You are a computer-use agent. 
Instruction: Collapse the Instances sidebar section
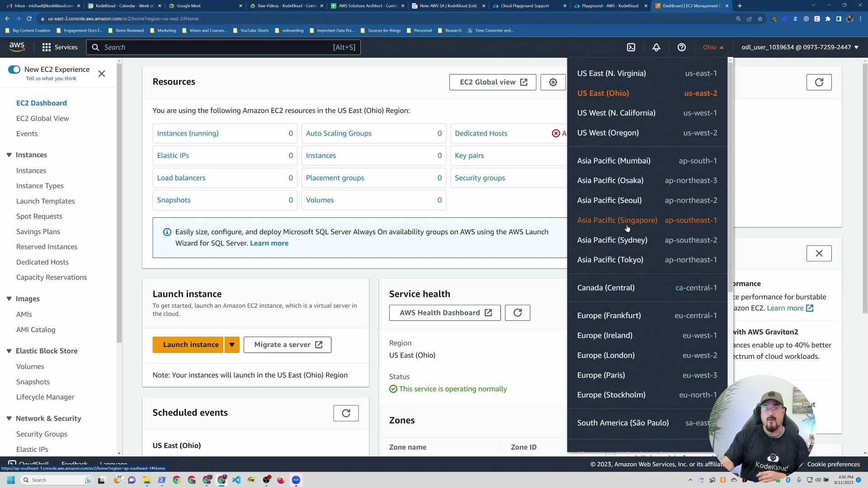point(9,155)
